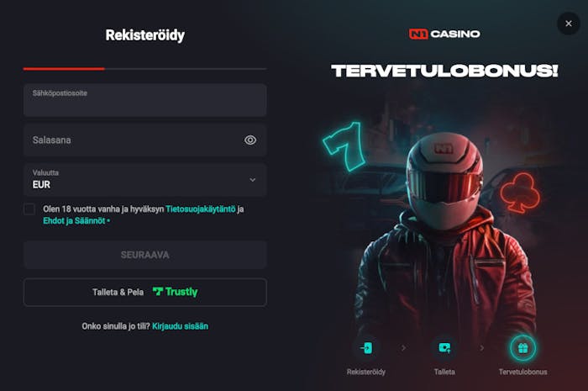Show password with the eye icon
Image resolution: width=588 pixels, height=391 pixels.
pyautogui.click(x=250, y=140)
